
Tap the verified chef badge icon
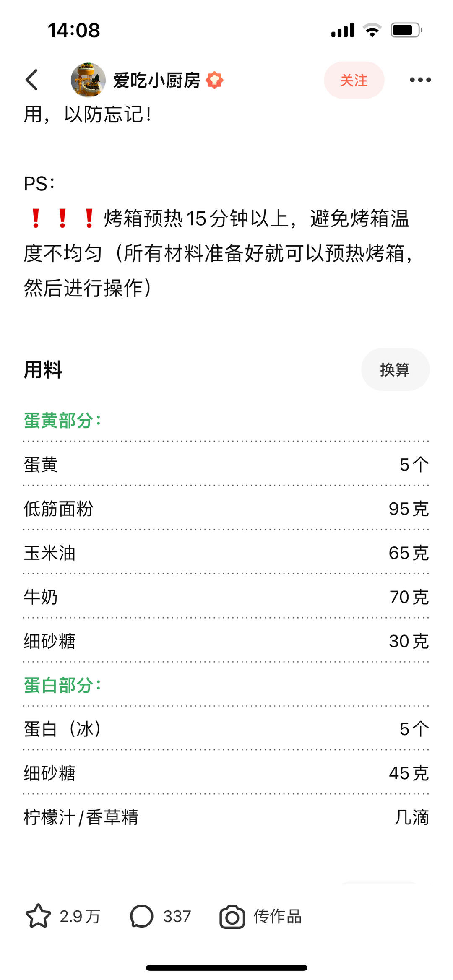coord(214,80)
